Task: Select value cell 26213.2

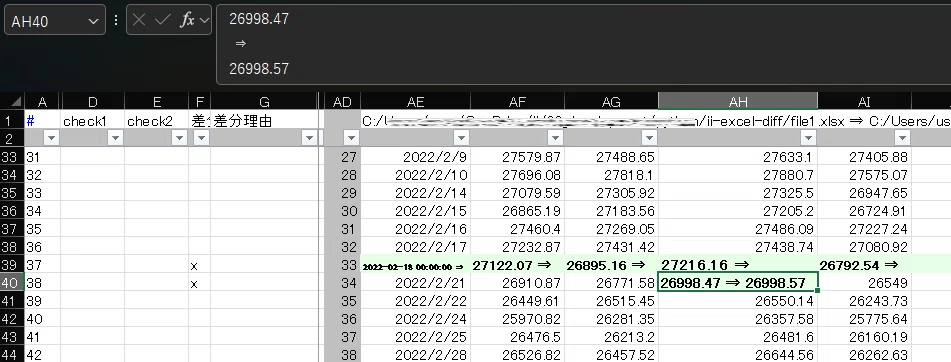Action: (611, 337)
